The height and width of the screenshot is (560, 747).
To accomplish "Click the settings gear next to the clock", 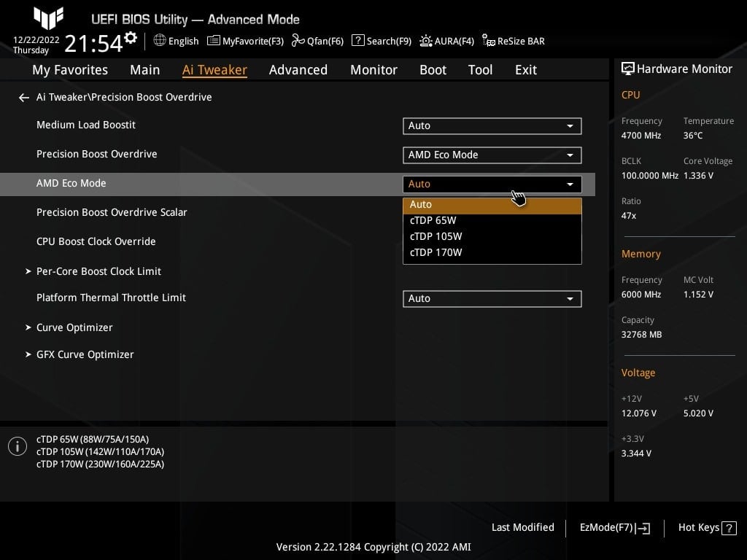I will point(131,38).
